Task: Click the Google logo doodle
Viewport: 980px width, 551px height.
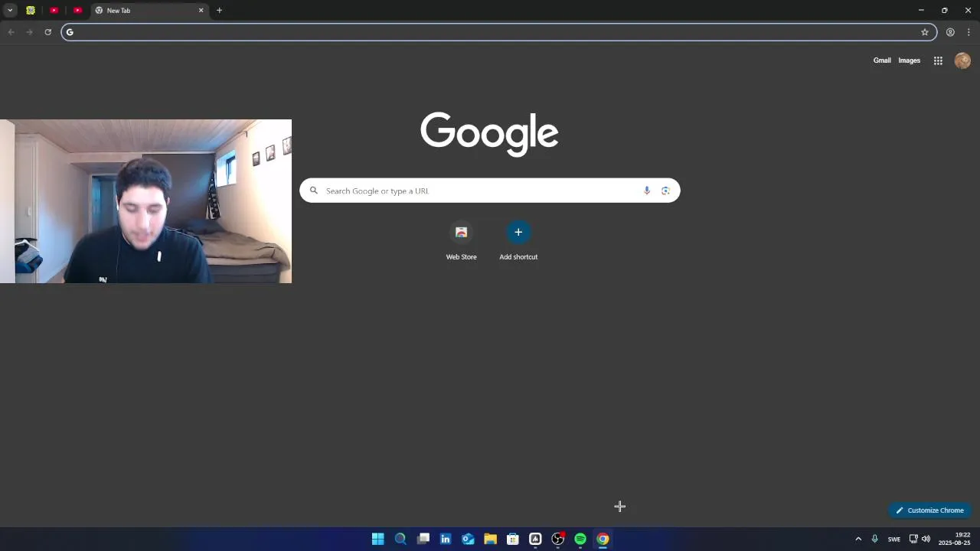Action: [x=489, y=134]
